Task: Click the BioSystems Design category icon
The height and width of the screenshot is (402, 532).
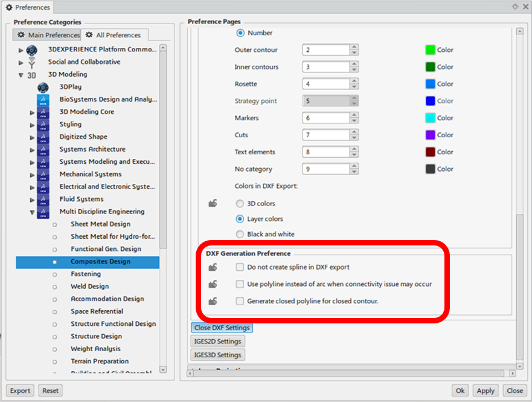Action: [43, 100]
